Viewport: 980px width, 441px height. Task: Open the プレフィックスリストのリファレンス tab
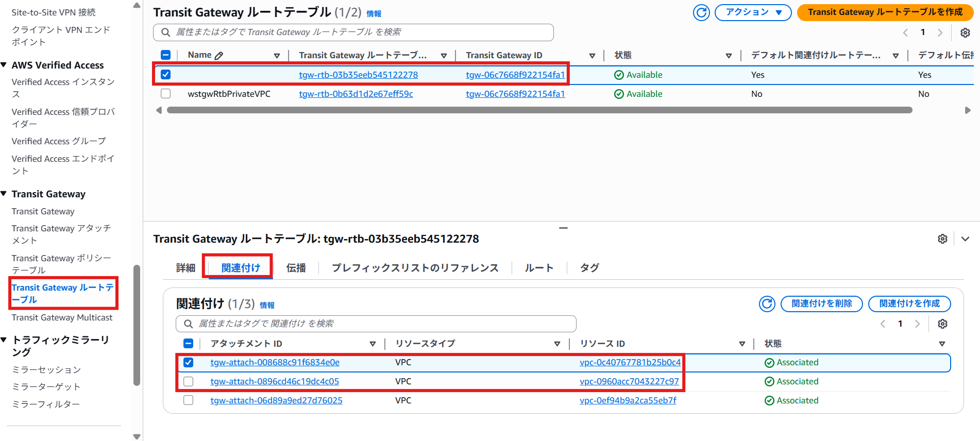pyautogui.click(x=415, y=268)
